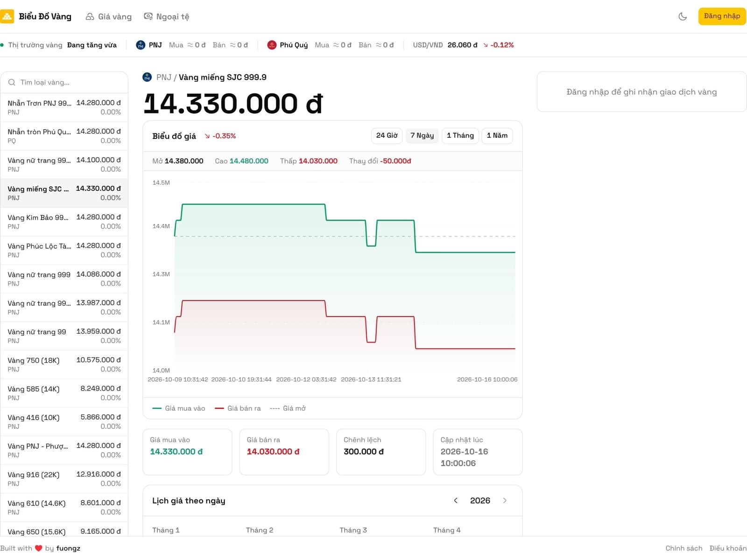Screen dimensions: 747x560
Task: Click the Đăng nhập button
Action: (x=722, y=16)
